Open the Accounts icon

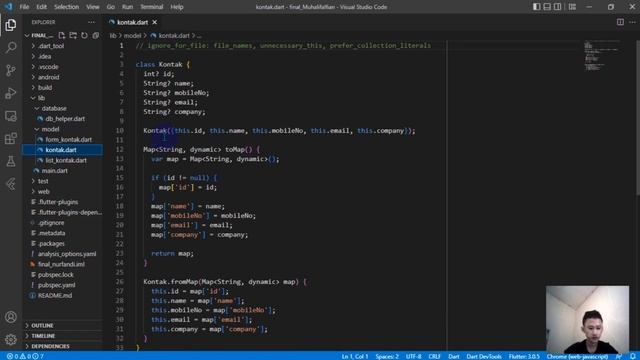[11, 317]
